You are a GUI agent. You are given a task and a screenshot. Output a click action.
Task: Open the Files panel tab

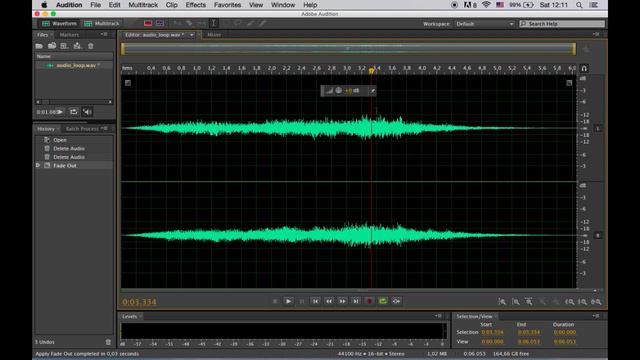click(42, 35)
